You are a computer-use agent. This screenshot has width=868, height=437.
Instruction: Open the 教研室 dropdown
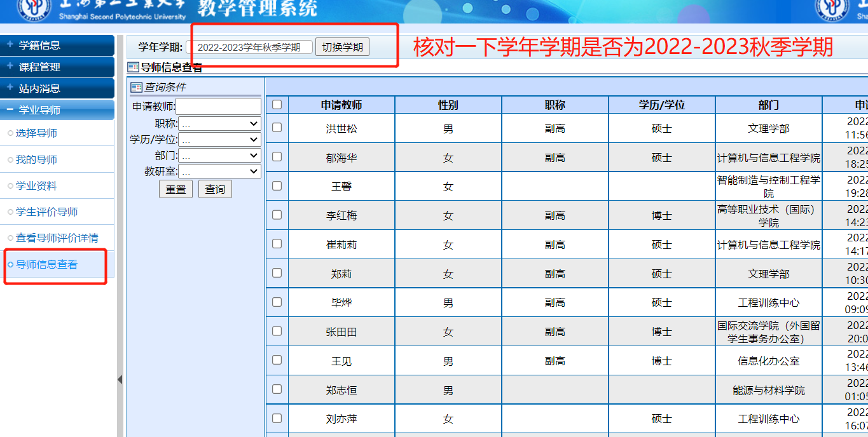pyautogui.click(x=220, y=171)
